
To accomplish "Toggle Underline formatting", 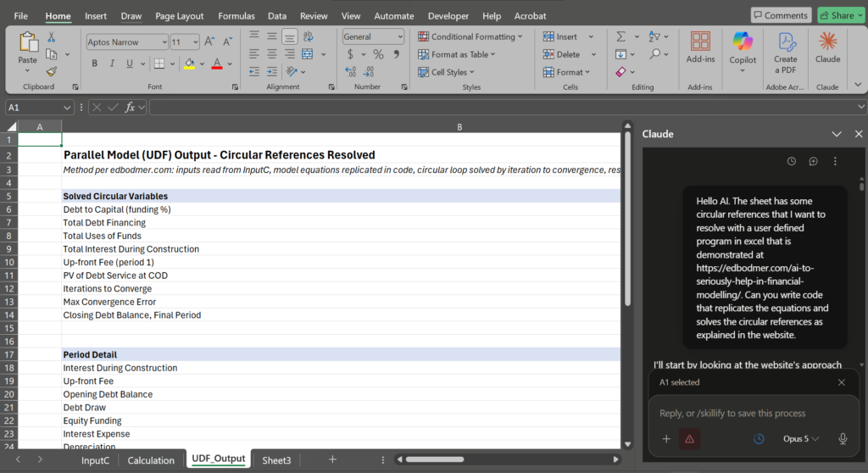I will (130, 64).
